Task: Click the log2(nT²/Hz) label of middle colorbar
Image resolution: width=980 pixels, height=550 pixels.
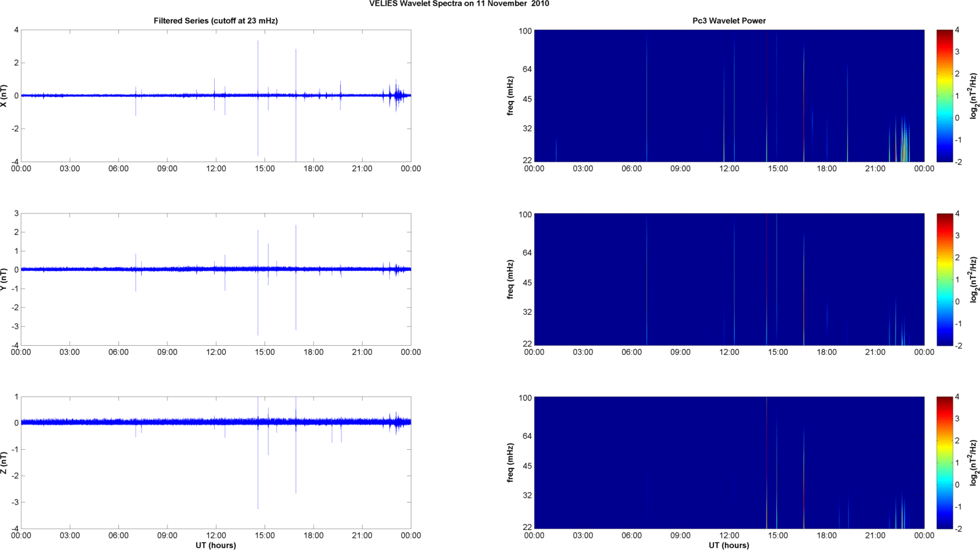Action: [x=974, y=279]
